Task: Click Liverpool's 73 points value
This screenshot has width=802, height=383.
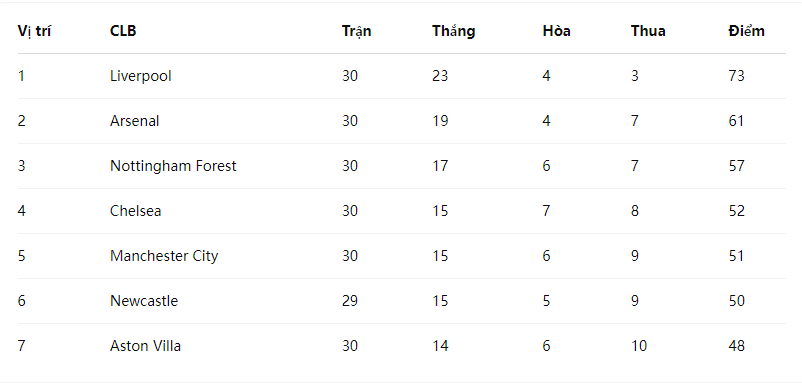Action: coord(737,76)
